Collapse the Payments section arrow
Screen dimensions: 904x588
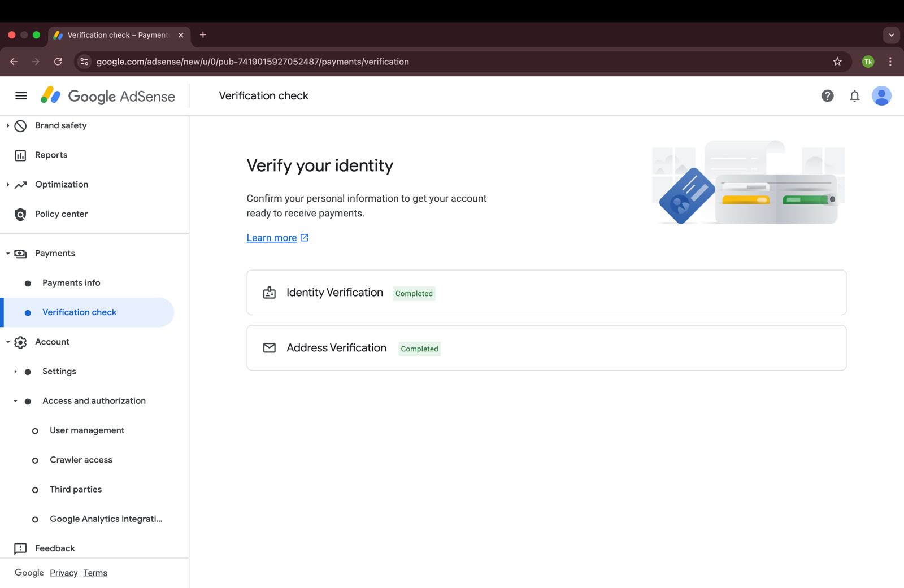point(8,254)
